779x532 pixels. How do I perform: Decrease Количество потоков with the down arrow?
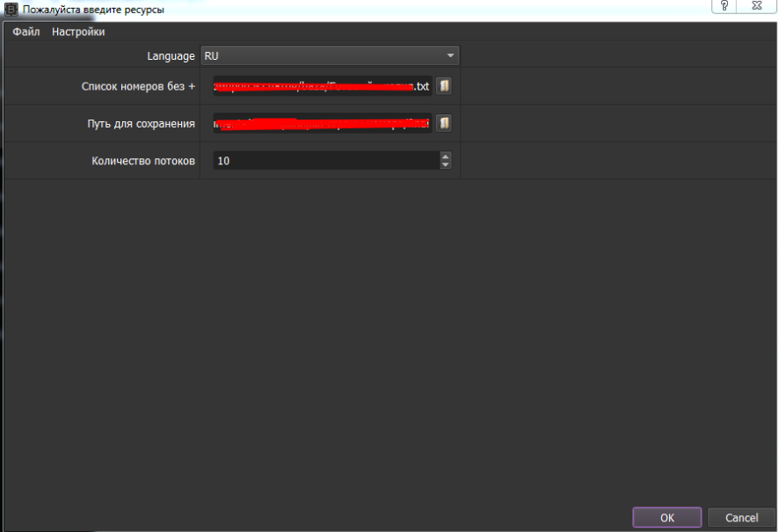point(446,164)
